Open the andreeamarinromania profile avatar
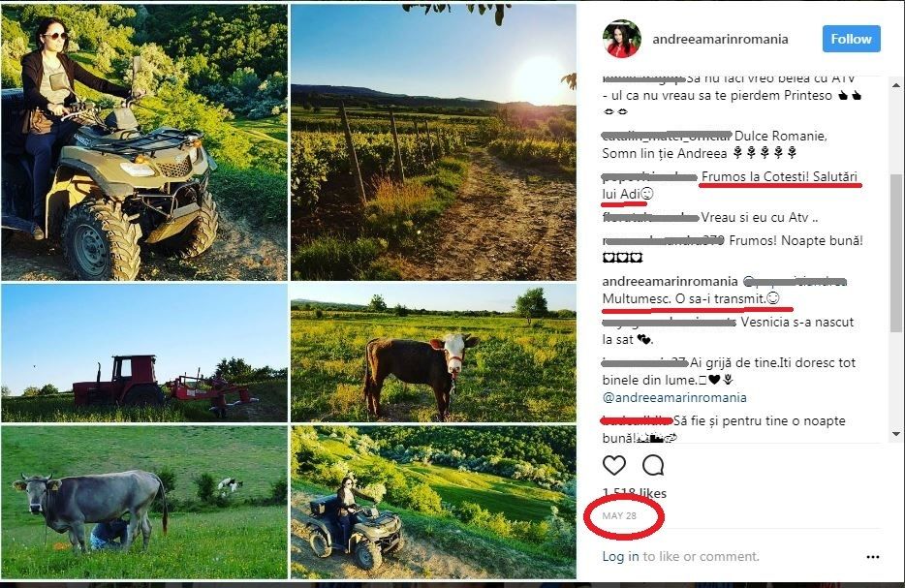The image size is (905, 588). pyautogui.click(x=621, y=39)
